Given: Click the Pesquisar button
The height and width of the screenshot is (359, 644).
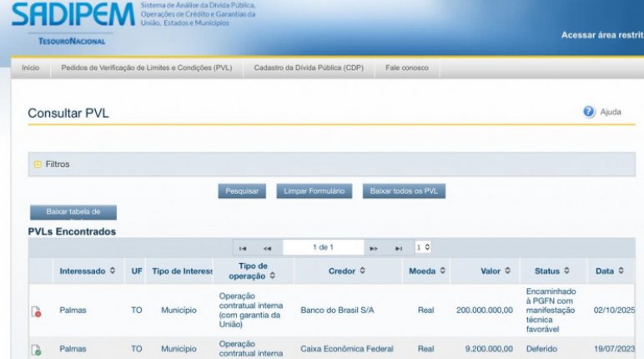Looking at the screenshot, I should click(242, 191).
